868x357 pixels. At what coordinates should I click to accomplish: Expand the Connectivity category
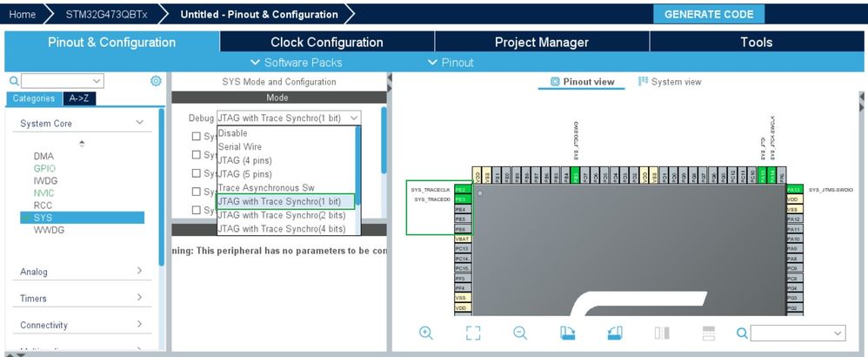[139, 324]
